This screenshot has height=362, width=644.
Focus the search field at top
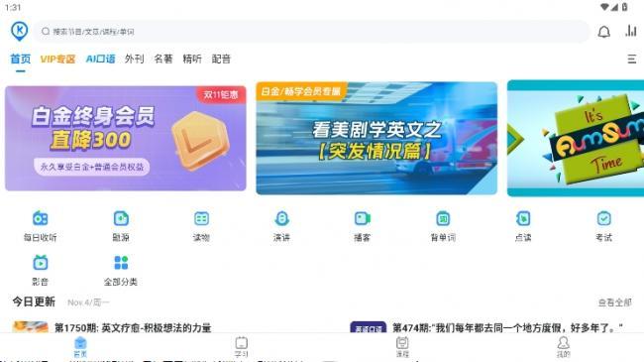click(312, 32)
